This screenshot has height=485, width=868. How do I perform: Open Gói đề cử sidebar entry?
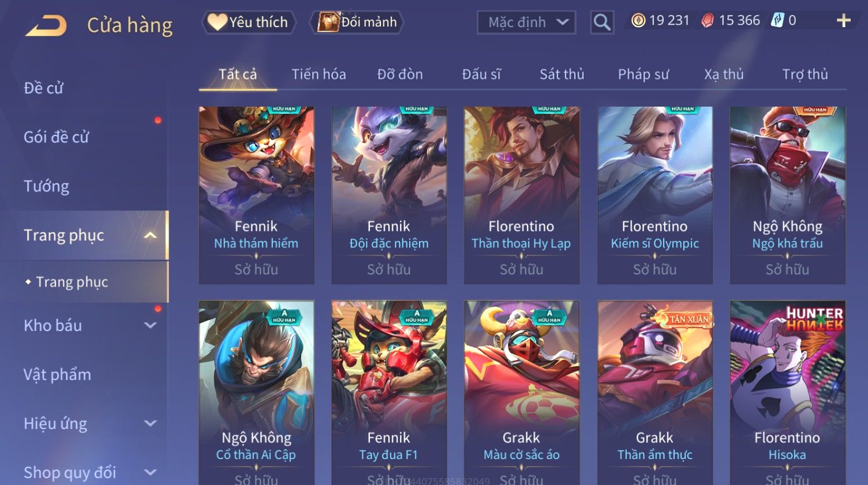pyautogui.click(x=56, y=137)
